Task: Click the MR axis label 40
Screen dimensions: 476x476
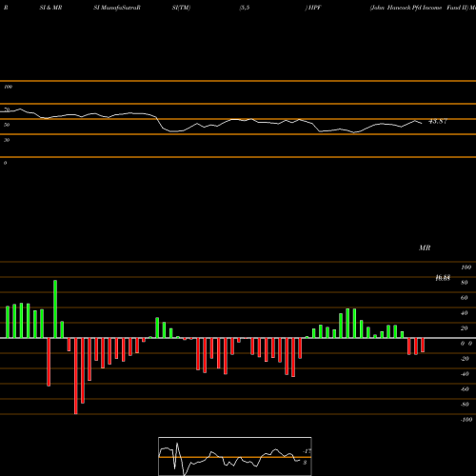Action: coord(465,313)
